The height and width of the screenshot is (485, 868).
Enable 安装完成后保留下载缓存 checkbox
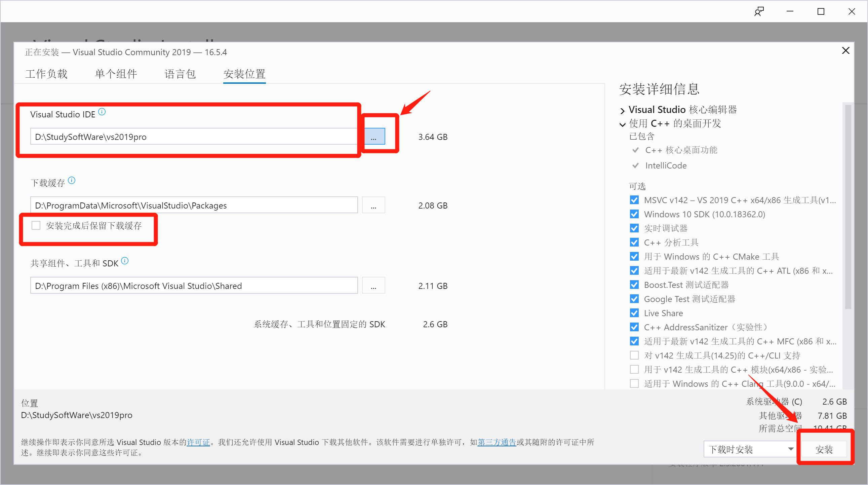[x=36, y=225]
